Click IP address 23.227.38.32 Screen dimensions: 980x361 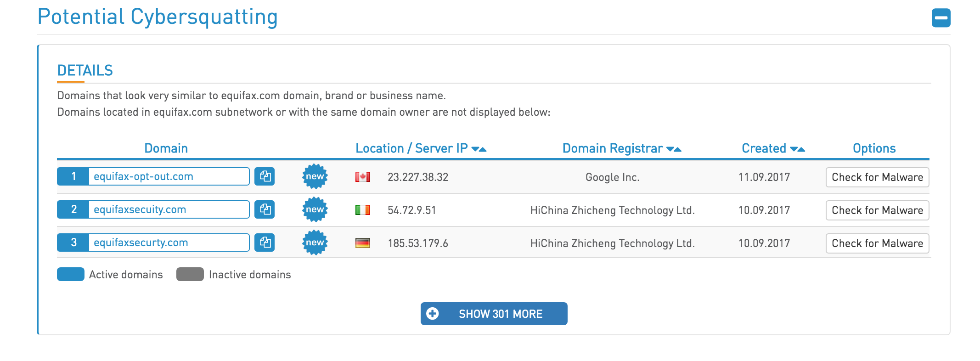[418, 177]
